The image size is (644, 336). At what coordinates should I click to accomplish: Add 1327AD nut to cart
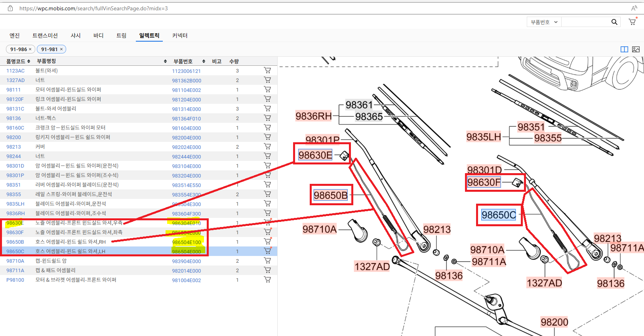(268, 80)
